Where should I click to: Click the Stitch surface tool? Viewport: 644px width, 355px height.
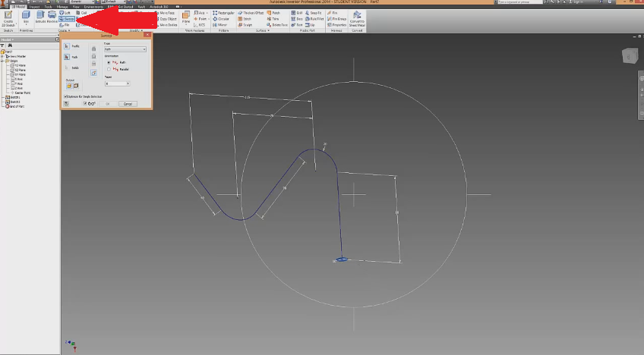click(245, 19)
